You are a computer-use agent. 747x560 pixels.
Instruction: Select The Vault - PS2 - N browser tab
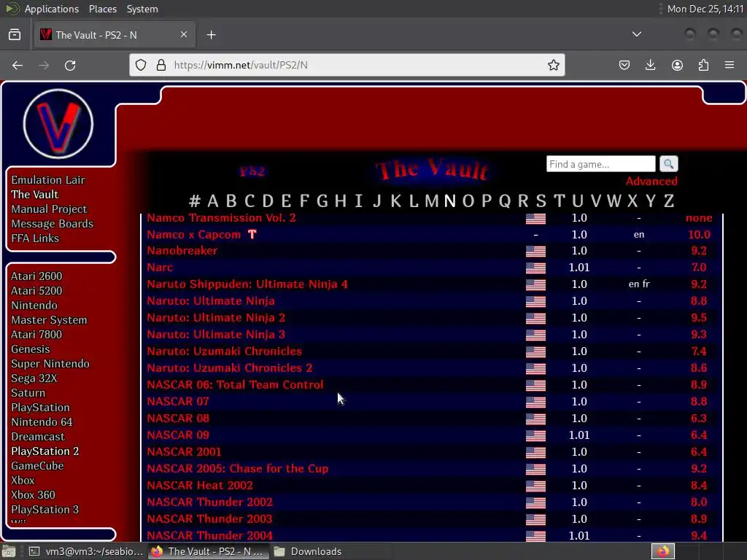[x=115, y=35]
